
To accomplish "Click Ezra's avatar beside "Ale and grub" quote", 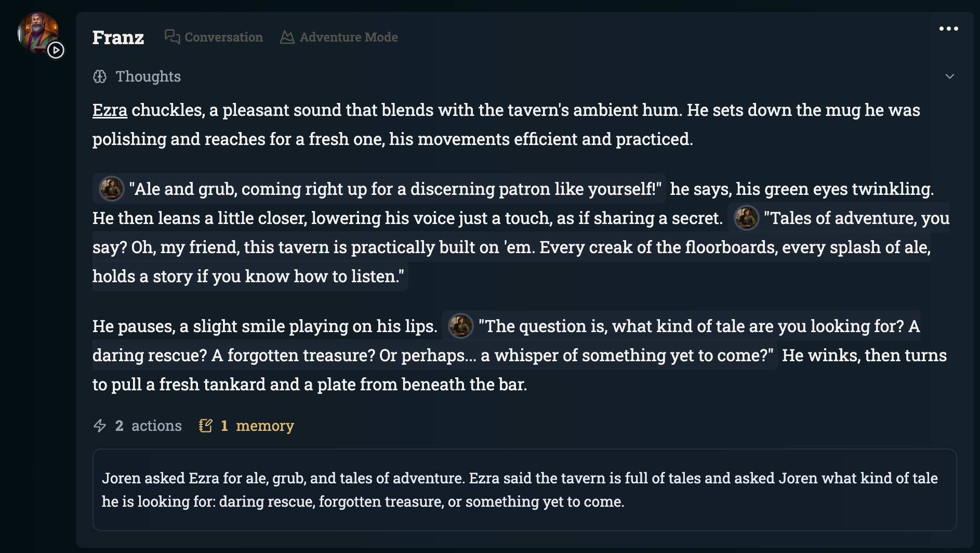I will (x=111, y=188).
